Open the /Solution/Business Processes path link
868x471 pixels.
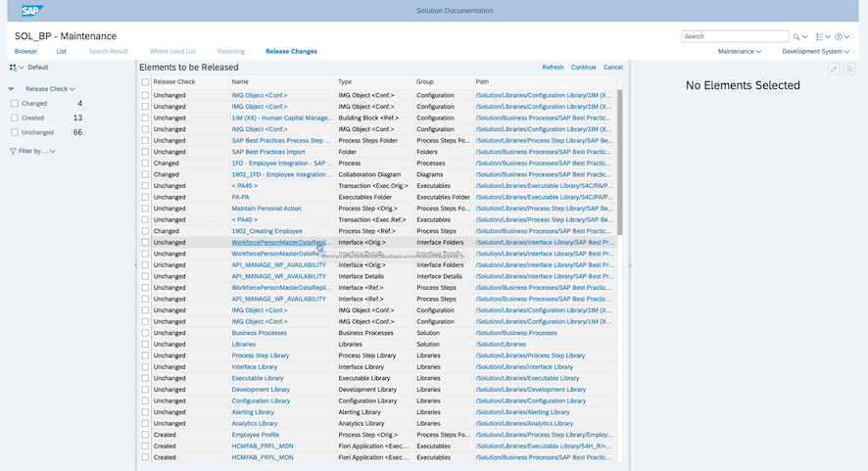coord(516,333)
